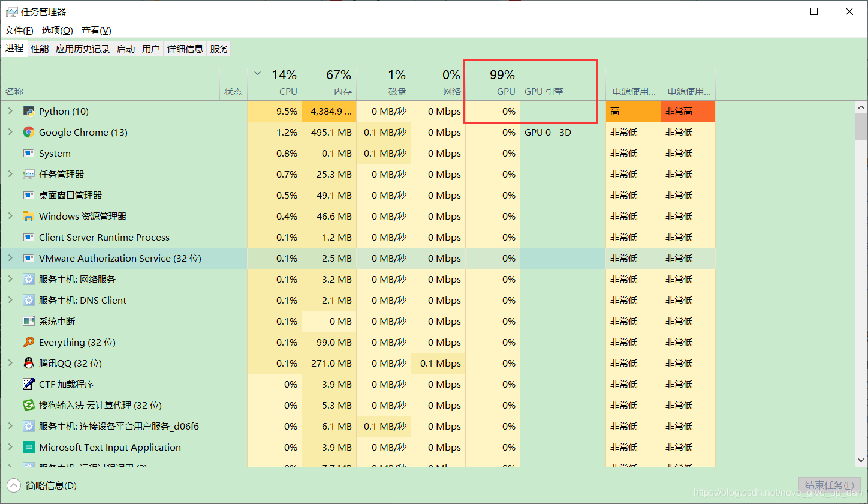
Task: Open the 选项(O) menu
Action: [x=57, y=30]
